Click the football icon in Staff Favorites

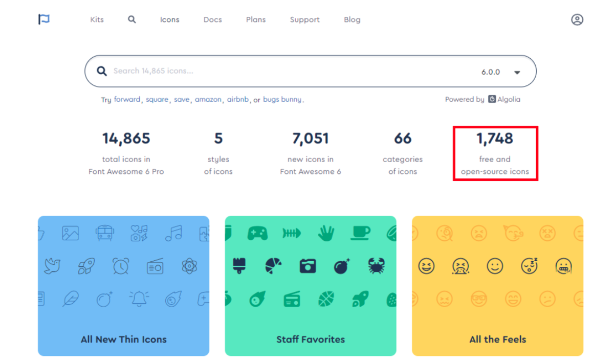326,299
